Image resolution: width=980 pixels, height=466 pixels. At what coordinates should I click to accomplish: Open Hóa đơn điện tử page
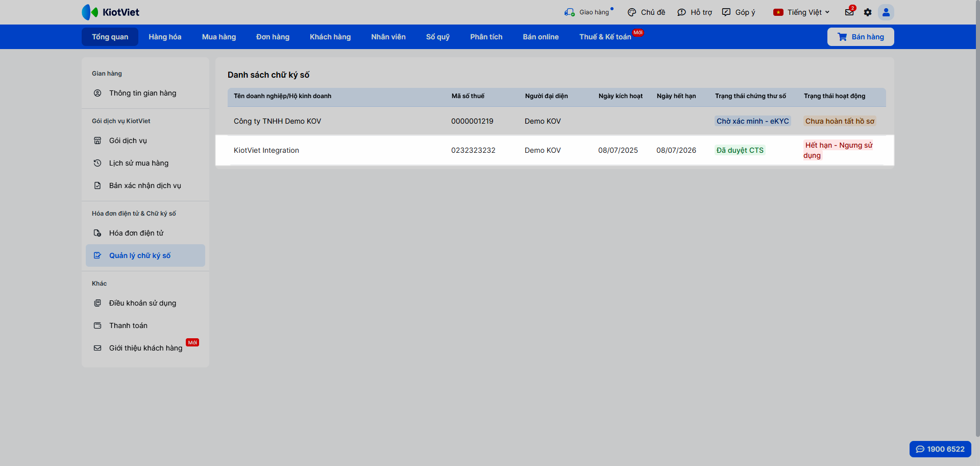click(145, 233)
